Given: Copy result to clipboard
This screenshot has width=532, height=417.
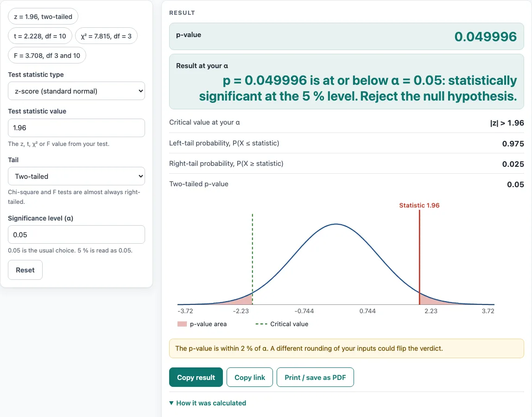Looking at the screenshot, I should (x=196, y=377).
